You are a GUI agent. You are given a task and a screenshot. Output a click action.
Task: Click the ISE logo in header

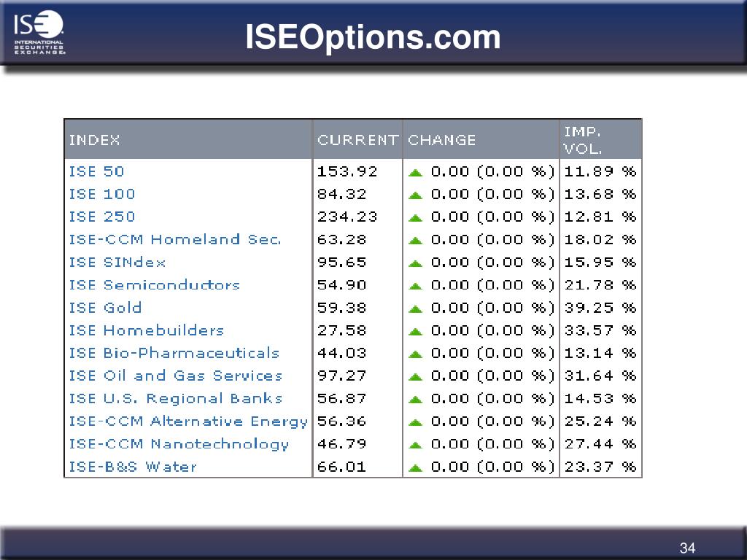point(39,32)
